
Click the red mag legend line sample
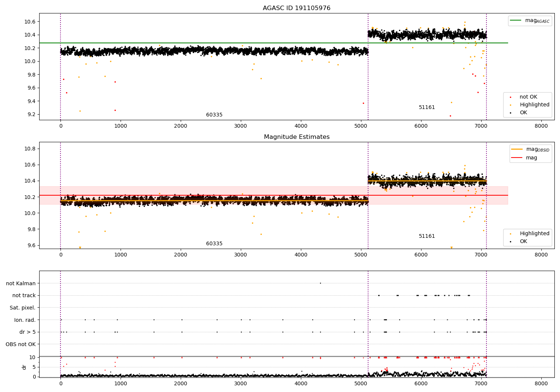[x=516, y=158]
